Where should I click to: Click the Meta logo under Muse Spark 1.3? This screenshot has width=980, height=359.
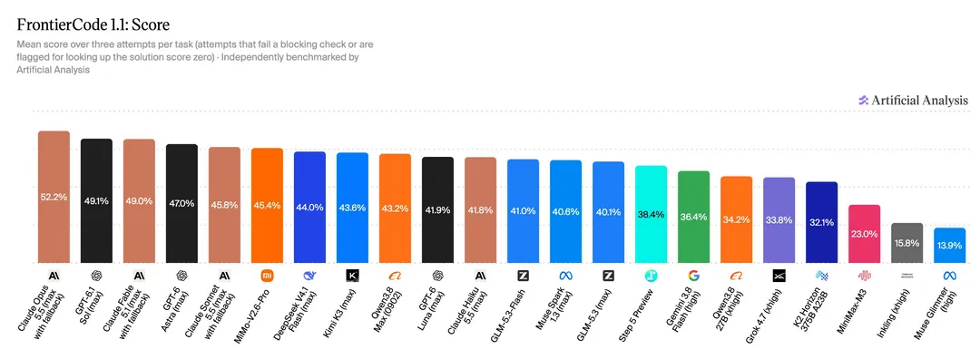coord(565,276)
